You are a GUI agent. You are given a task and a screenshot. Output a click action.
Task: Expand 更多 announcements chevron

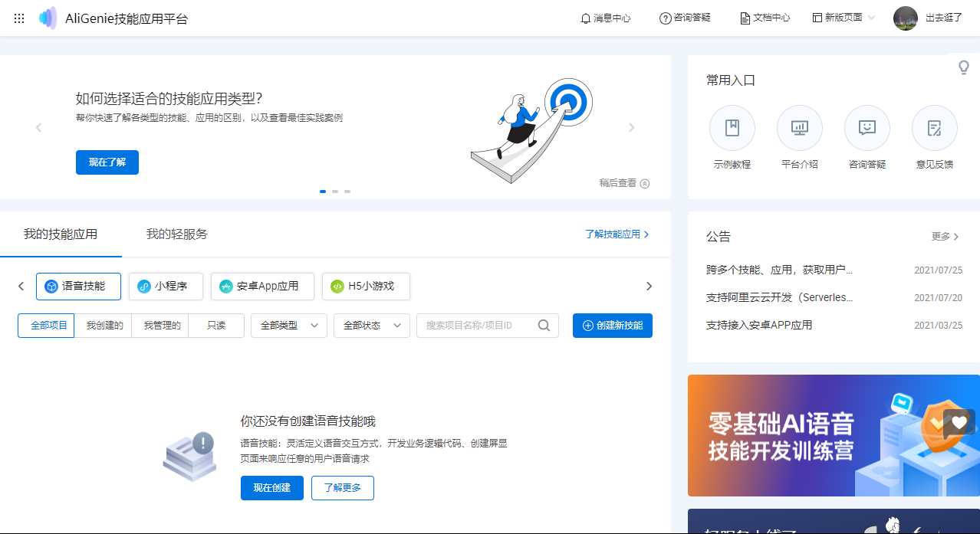(x=955, y=237)
